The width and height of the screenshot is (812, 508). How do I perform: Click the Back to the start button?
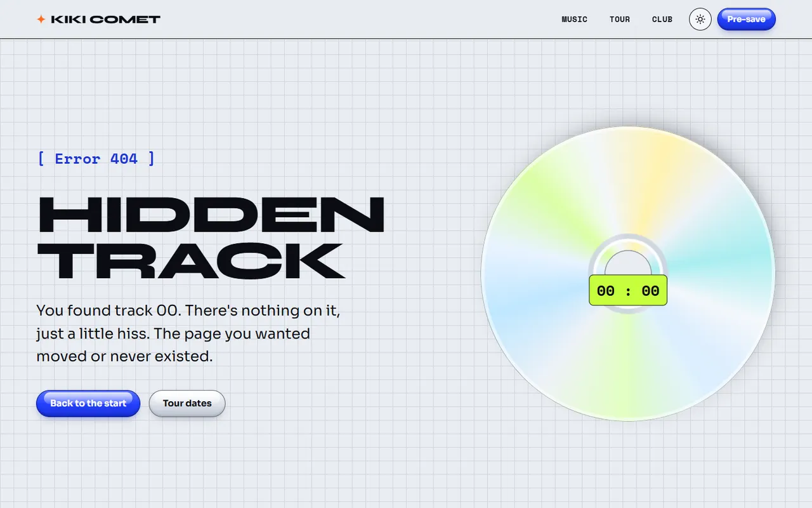point(88,403)
